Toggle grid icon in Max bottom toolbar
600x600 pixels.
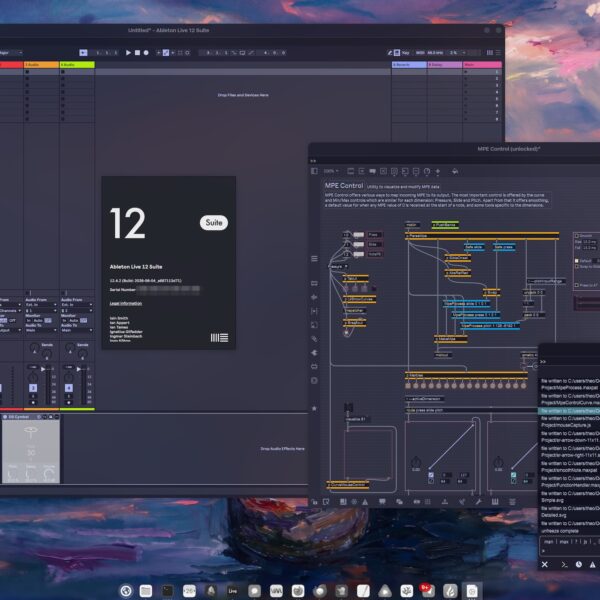(x=428, y=502)
